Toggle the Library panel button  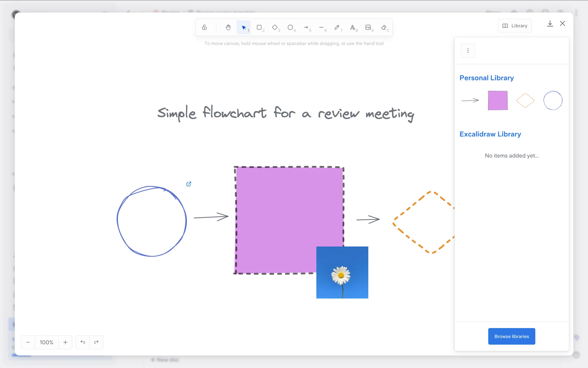(x=515, y=26)
